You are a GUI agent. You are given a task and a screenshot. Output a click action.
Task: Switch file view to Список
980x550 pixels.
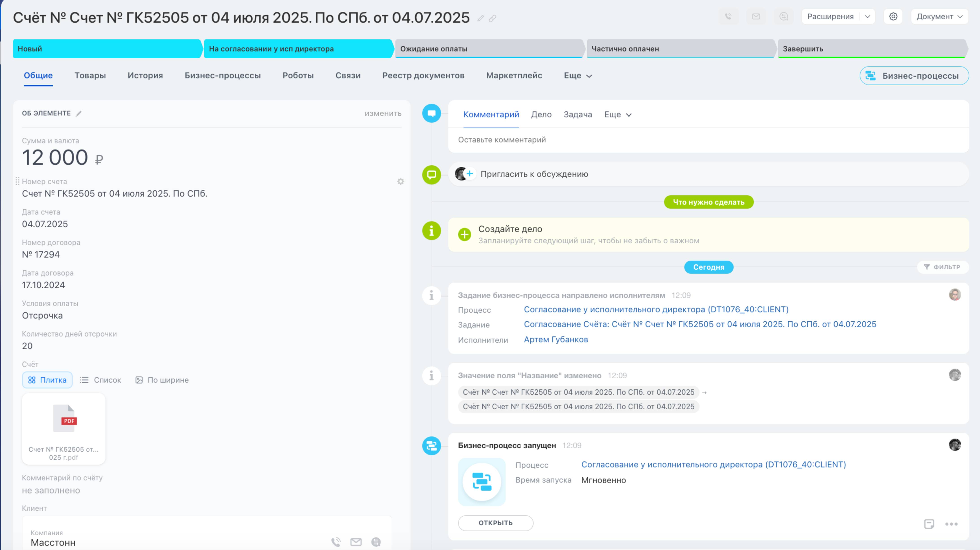coord(101,380)
